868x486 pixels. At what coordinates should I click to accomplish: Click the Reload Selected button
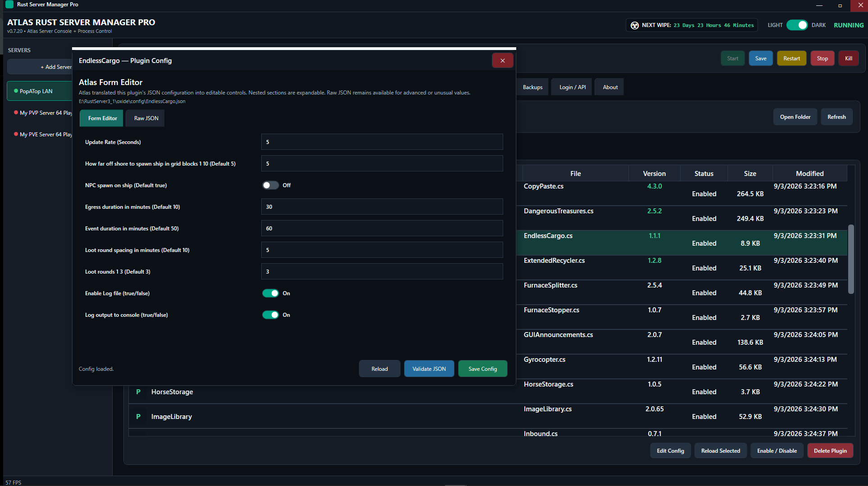720,451
